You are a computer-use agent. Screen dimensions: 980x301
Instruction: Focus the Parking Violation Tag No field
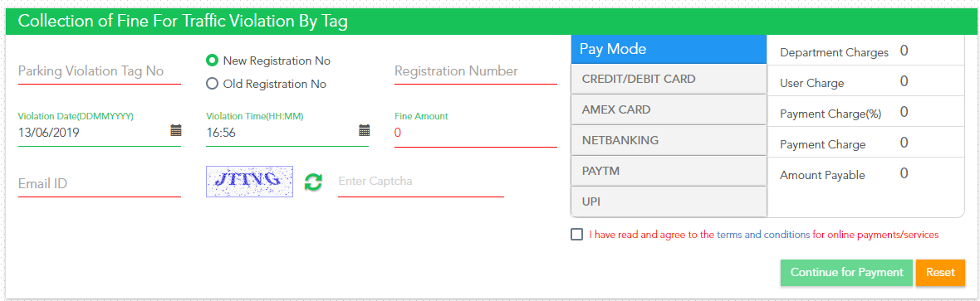point(100,71)
